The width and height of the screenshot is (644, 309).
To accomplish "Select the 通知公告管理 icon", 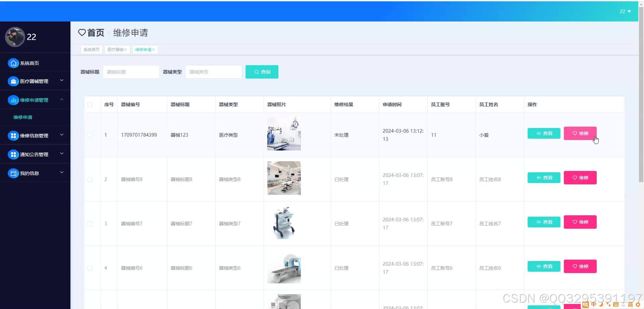I will point(13,154).
